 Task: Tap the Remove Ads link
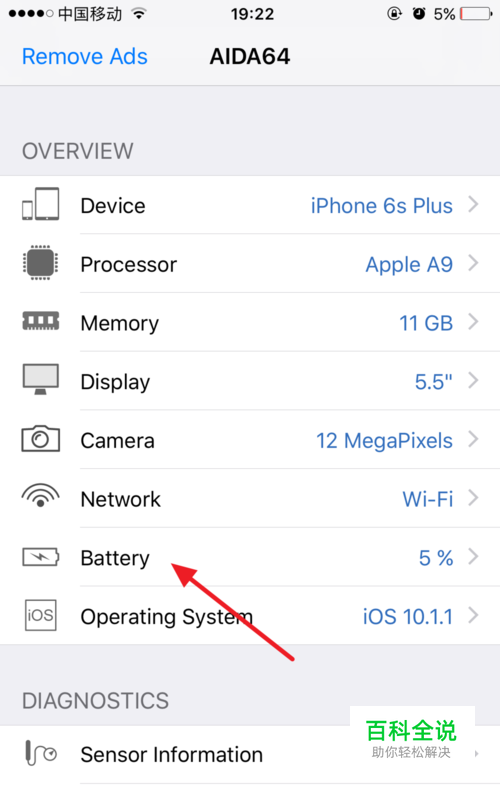85,56
